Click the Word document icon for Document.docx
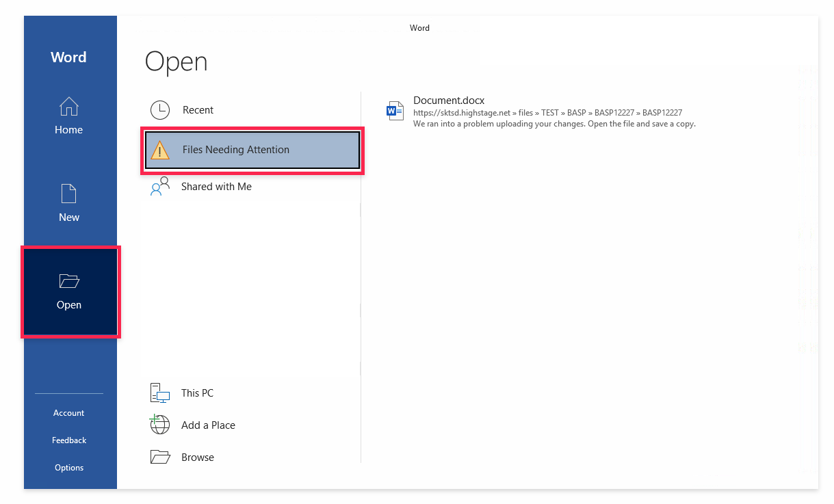 [x=395, y=111]
